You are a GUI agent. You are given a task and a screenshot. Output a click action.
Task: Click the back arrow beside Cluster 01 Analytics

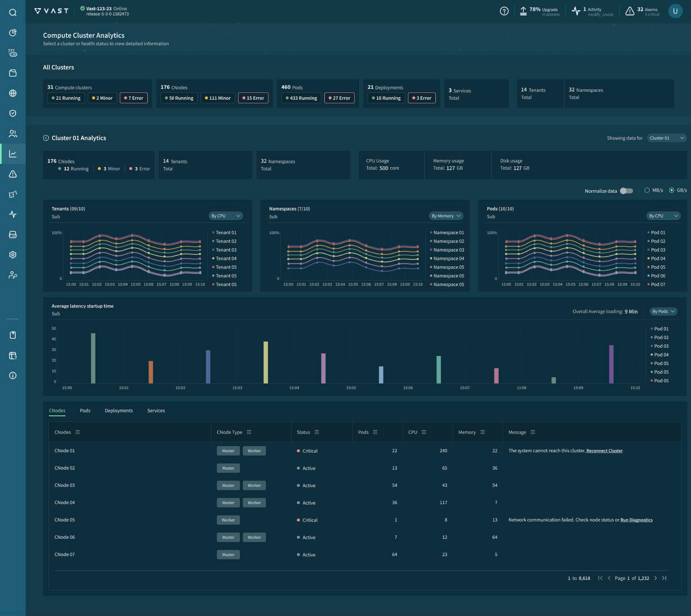(46, 138)
